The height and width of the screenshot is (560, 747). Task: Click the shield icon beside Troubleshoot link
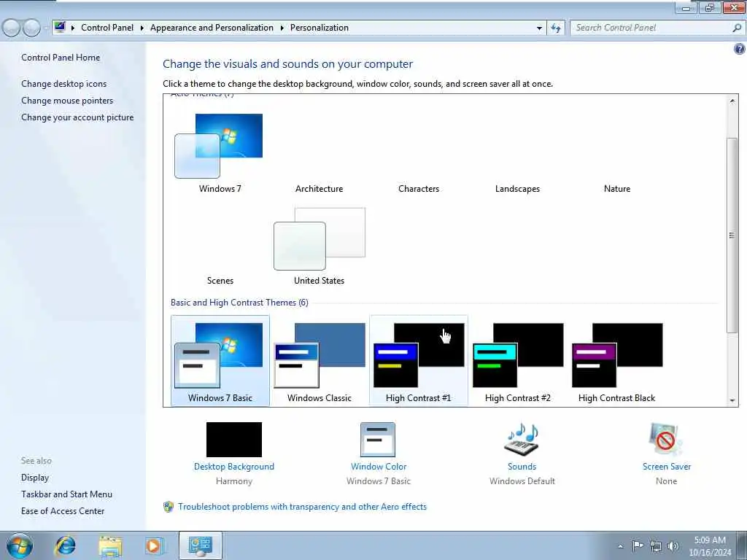169,507
